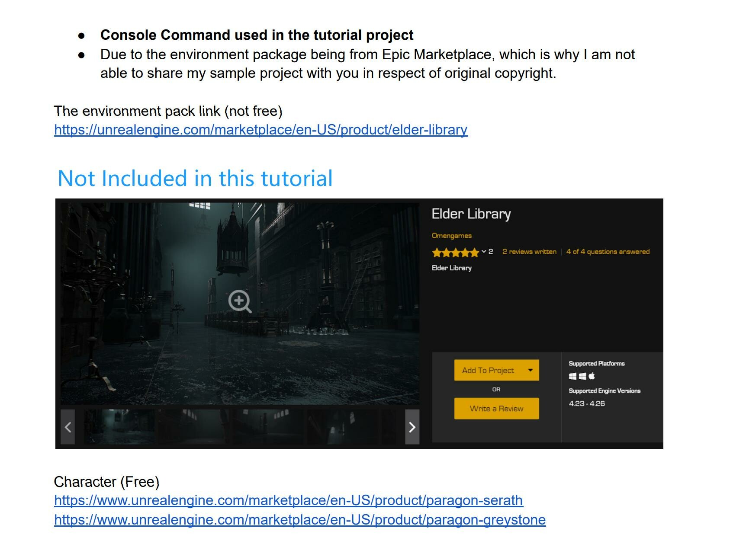
Task: Select the first library thumbnail
Action: (x=119, y=427)
